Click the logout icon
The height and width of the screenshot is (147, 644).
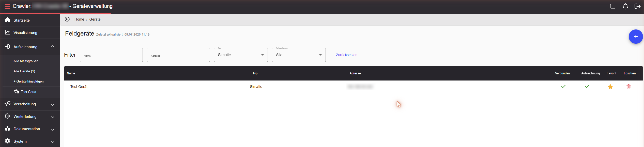(x=637, y=6)
